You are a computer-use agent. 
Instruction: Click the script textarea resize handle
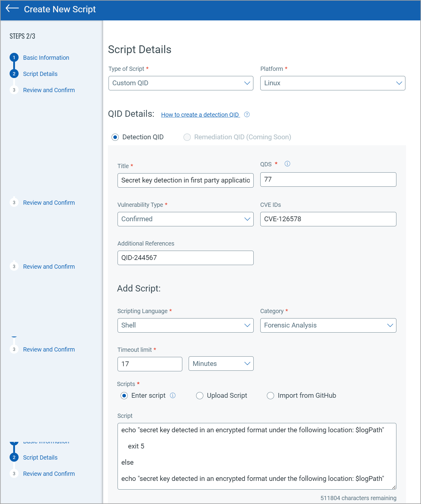[394, 487]
